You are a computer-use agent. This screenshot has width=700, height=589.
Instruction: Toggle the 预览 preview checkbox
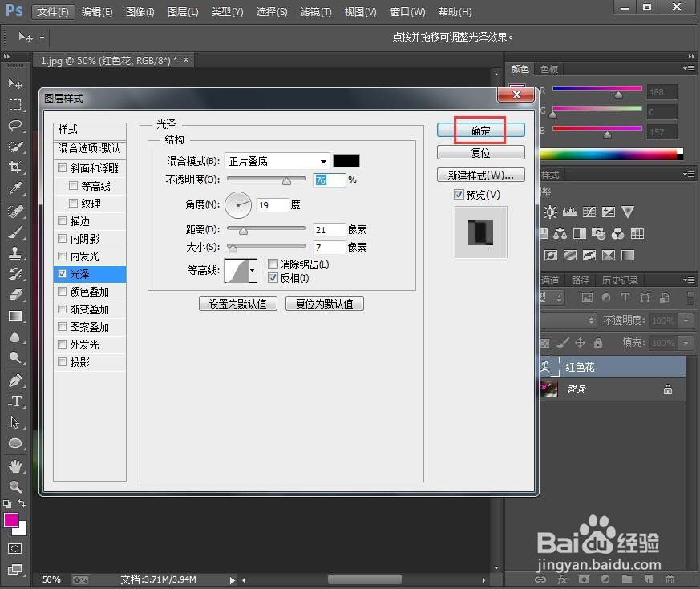459,195
